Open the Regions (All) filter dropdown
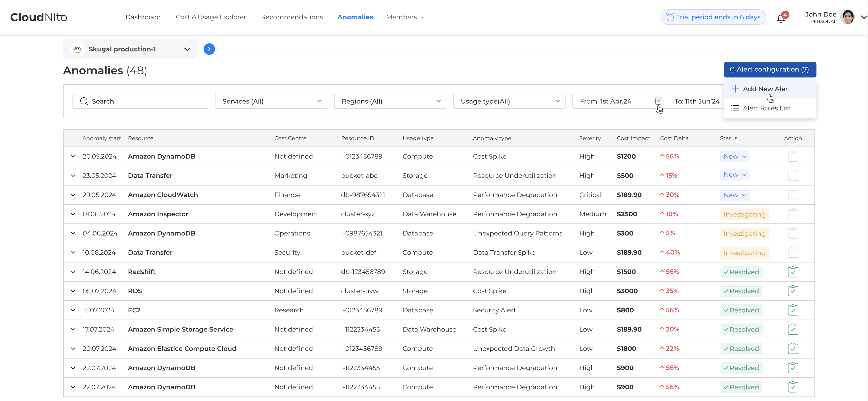Image resolution: width=868 pixels, height=401 pixels. 390,101
